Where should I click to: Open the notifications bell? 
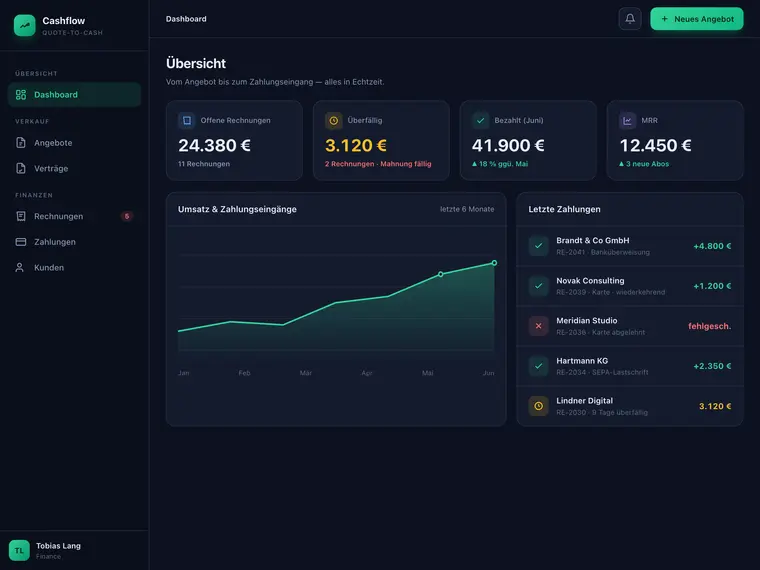[630, 19]
